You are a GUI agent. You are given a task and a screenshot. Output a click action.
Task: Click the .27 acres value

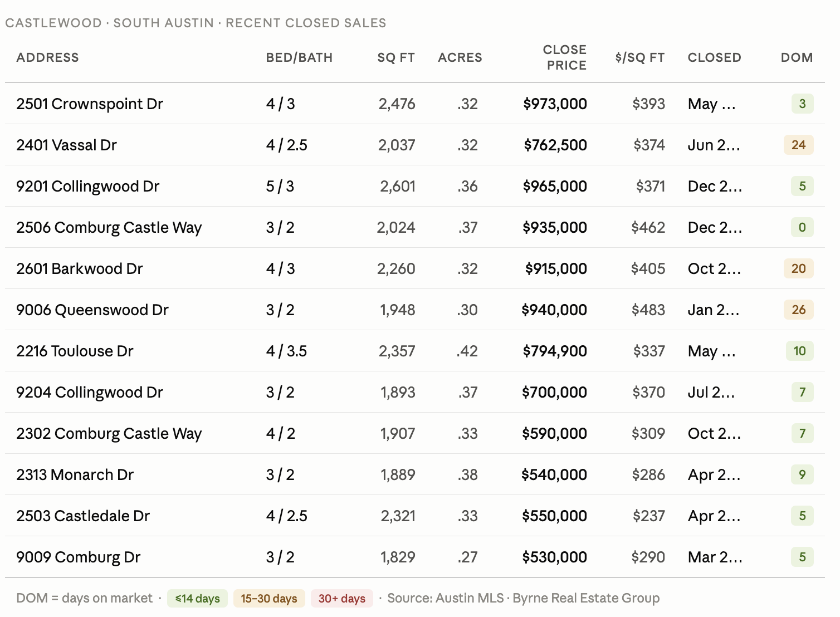coord(467,557)
